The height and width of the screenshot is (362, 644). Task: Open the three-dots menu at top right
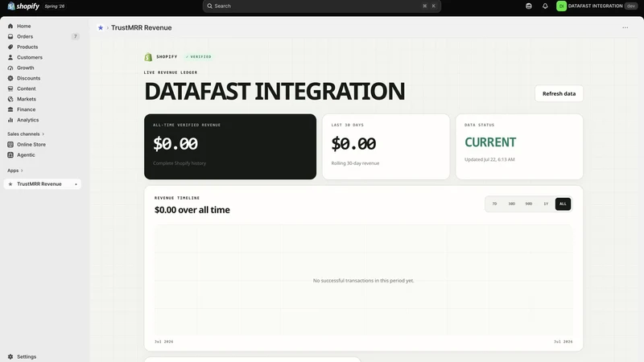click(625, 27)
